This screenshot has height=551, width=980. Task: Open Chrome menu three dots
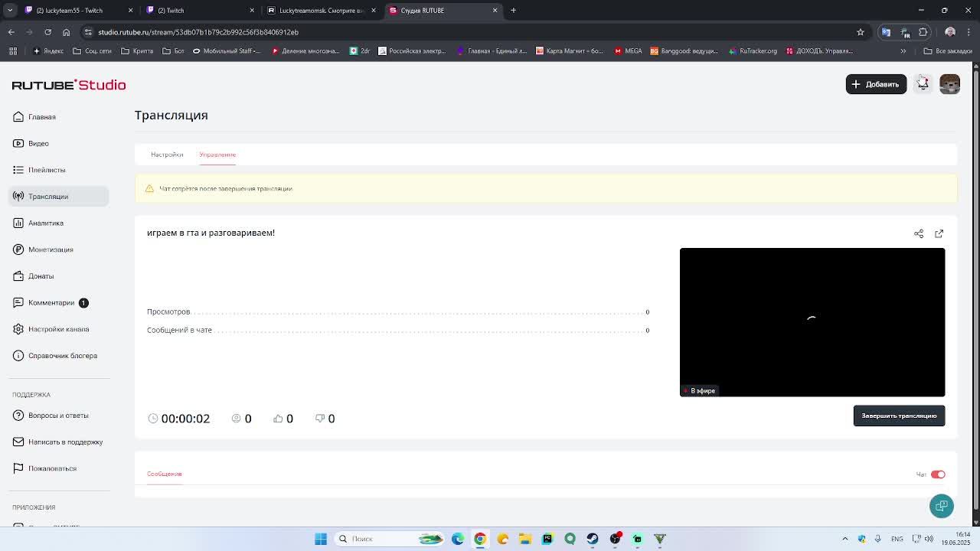(x=969, y=32)
